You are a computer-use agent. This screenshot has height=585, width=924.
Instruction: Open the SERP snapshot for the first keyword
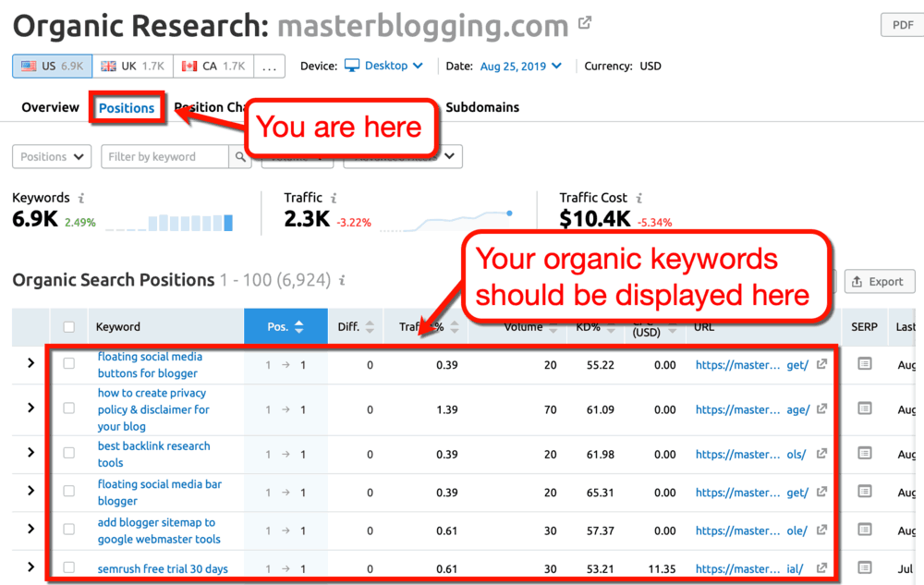[x=863, y=364]
